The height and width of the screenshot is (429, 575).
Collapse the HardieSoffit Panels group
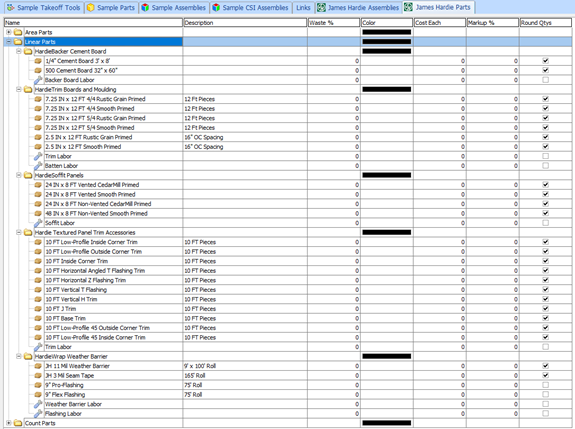pyautogui.click(x=18, y=175)
